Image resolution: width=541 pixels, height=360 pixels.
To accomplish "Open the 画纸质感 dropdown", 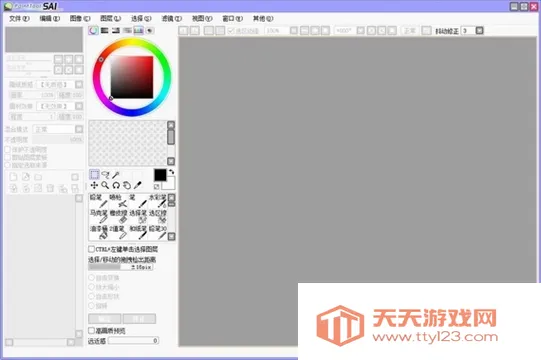I will tap(79, 84).
